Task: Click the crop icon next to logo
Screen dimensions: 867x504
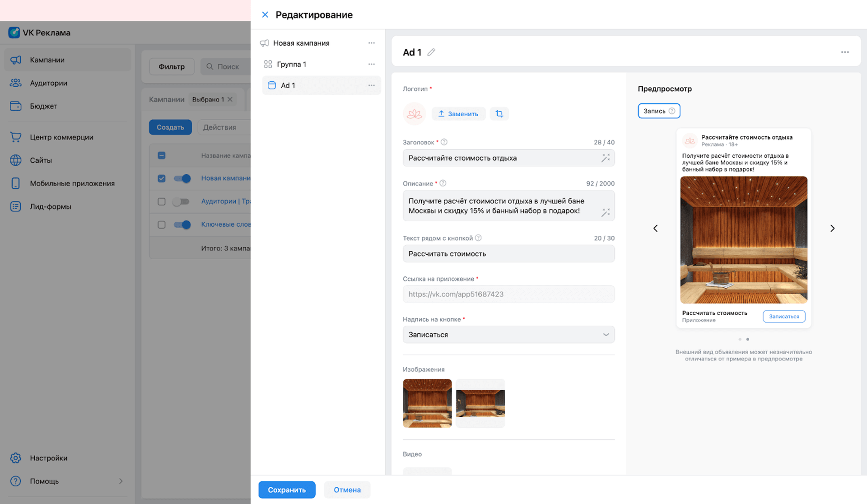Action: pyautogui.click(x=499, y=114)
